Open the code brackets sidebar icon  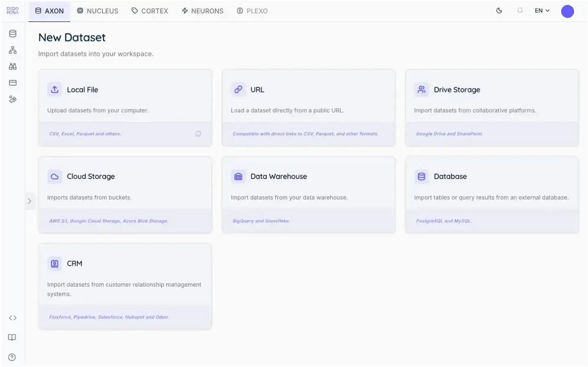point(13,318)
